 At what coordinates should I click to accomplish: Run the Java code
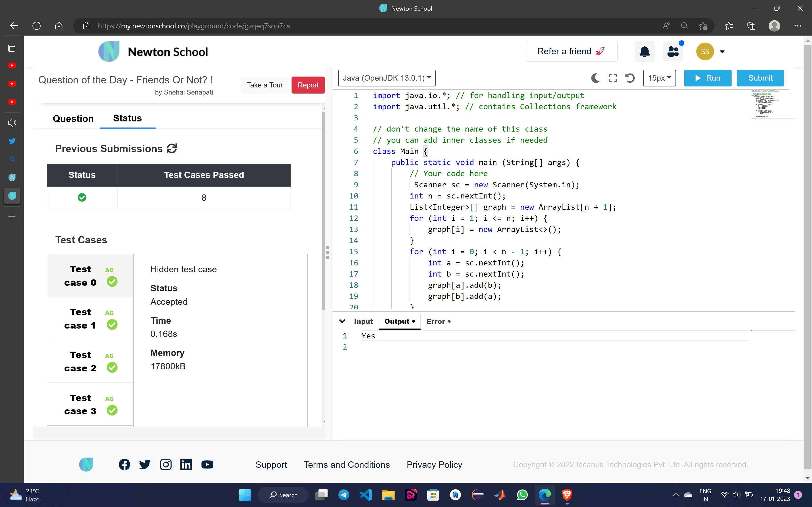(707, 78)
